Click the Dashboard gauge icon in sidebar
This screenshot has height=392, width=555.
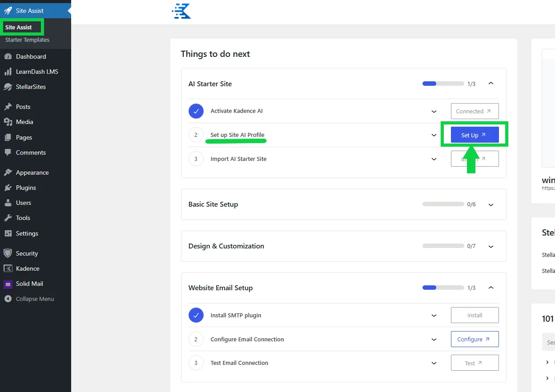[x=8, y=56]
